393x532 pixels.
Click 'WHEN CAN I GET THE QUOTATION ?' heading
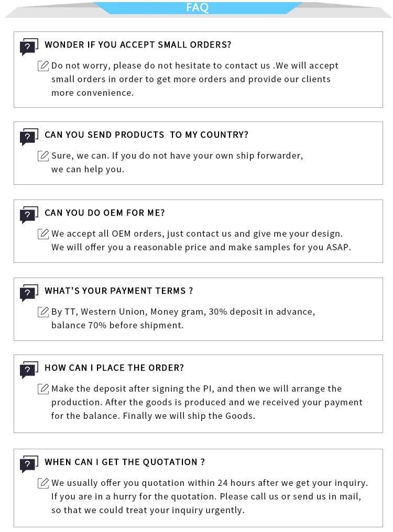coord(125,462)
